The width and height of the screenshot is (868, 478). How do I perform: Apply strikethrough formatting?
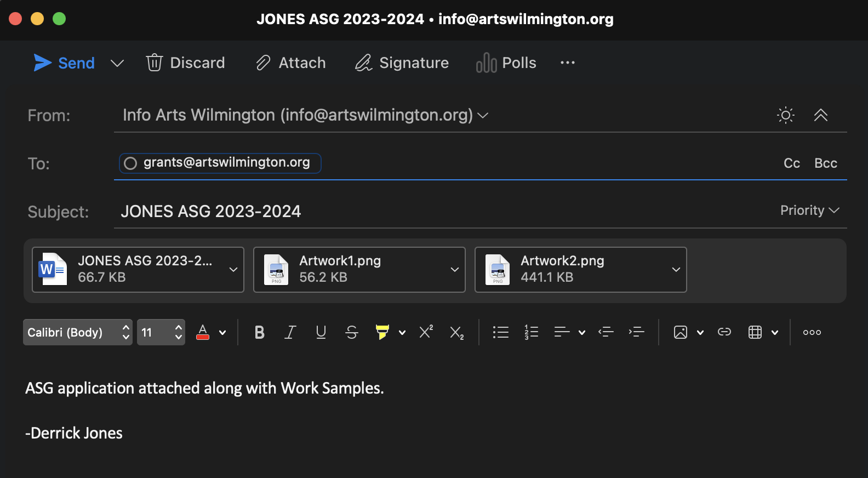click(351, 332)
